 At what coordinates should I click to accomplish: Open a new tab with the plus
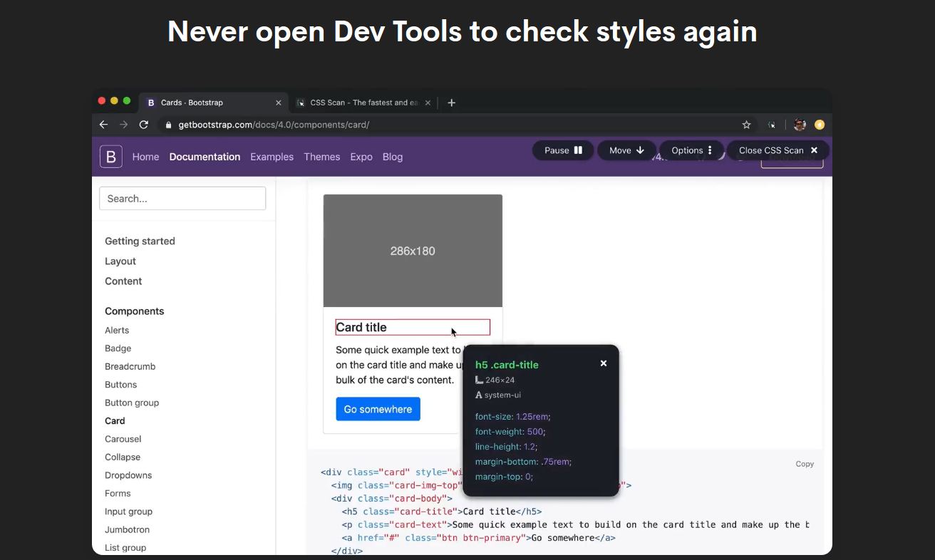point(451,103)
